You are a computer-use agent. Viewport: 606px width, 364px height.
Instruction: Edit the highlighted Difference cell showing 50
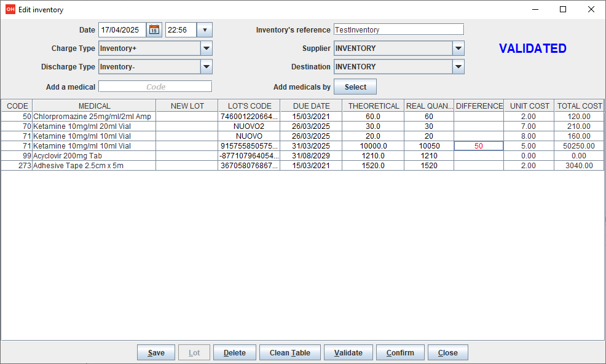[x=479, y=145]
